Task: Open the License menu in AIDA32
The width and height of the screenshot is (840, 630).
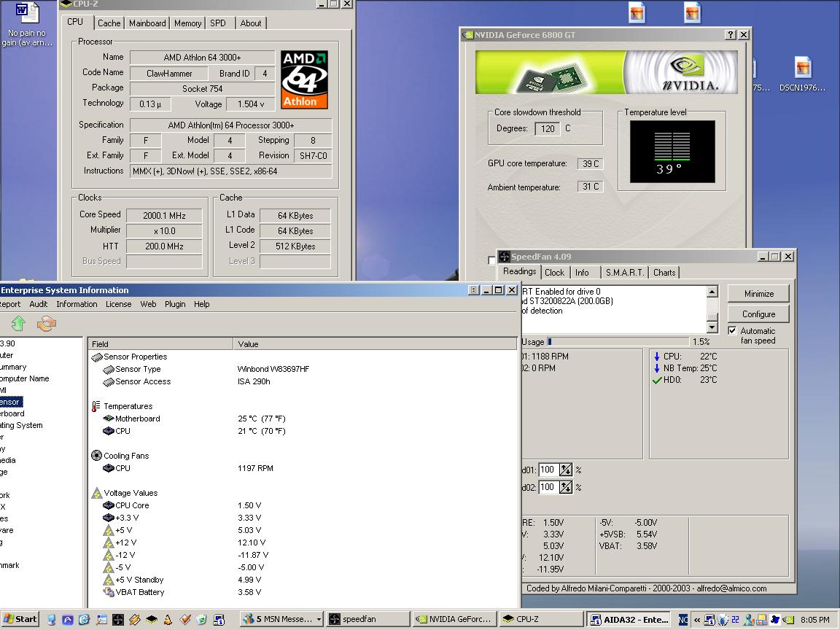Action: (118, 304)
